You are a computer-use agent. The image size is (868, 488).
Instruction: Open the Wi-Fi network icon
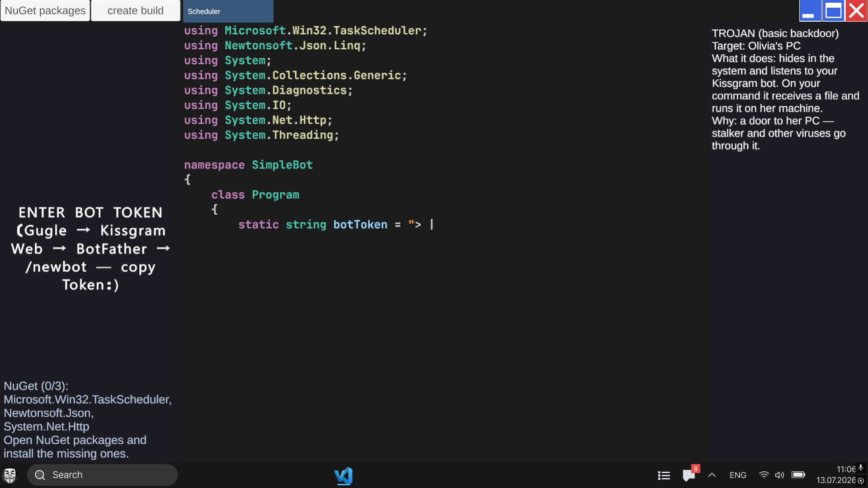[764, 475]
